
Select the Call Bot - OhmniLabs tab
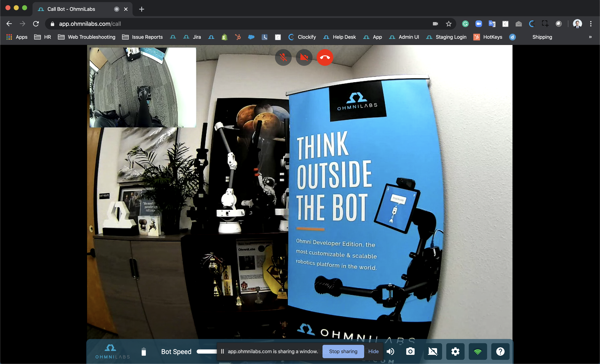82,9
